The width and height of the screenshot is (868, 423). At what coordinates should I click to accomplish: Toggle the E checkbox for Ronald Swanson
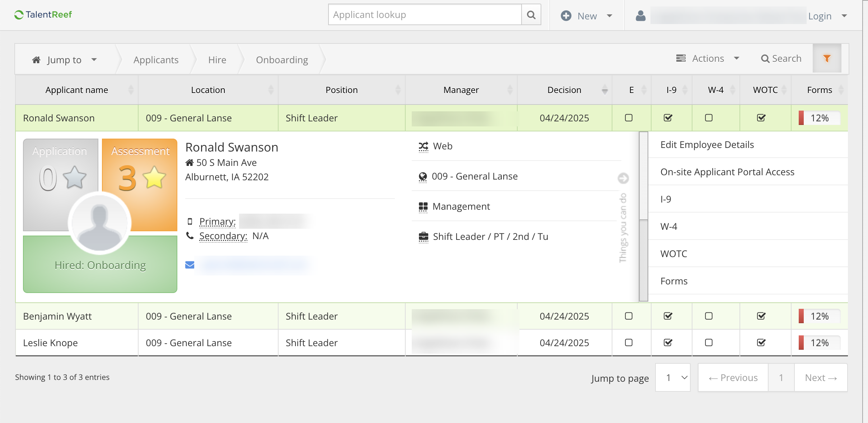coord(629,118)
